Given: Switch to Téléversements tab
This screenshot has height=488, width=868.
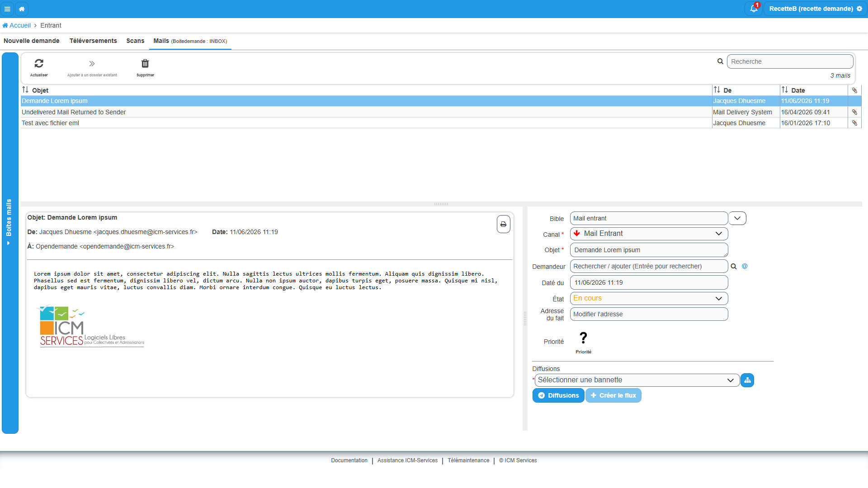Looking at the screenshot, I should point(93,41).
